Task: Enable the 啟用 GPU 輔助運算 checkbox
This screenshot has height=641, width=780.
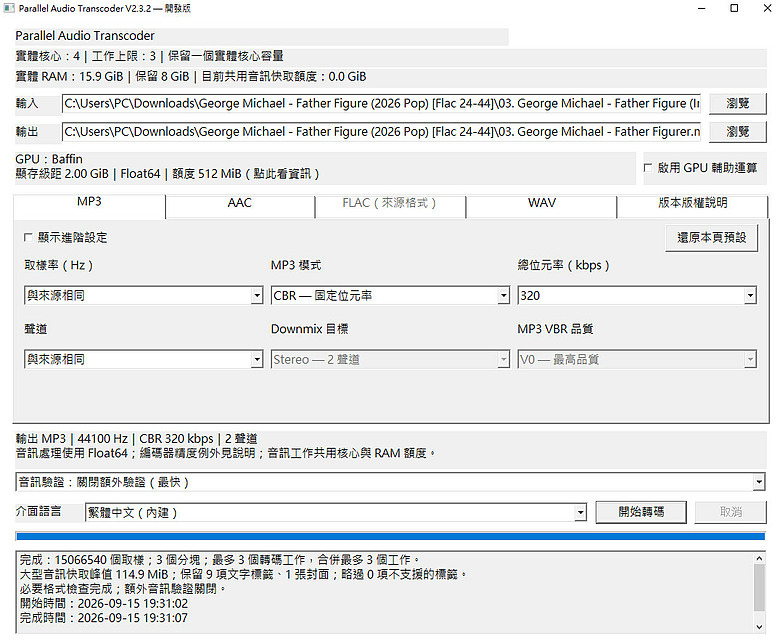Action: click(648, 168)
